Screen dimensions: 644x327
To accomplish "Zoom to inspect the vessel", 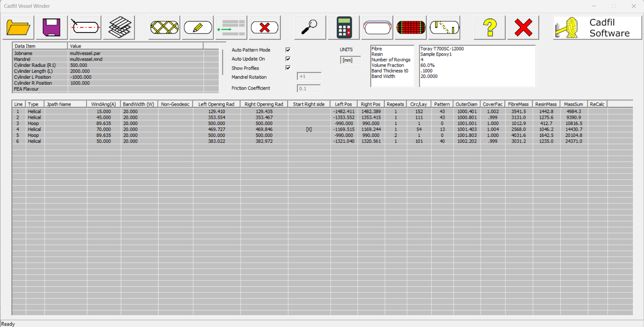I will pyautogui.click(x=309, y=27).
